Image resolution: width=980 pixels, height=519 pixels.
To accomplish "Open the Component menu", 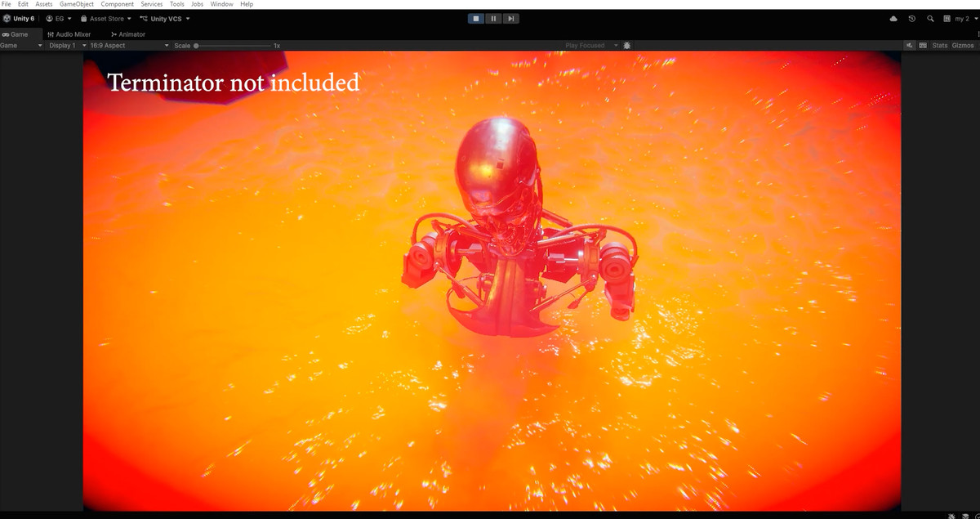I will [118, 4].
